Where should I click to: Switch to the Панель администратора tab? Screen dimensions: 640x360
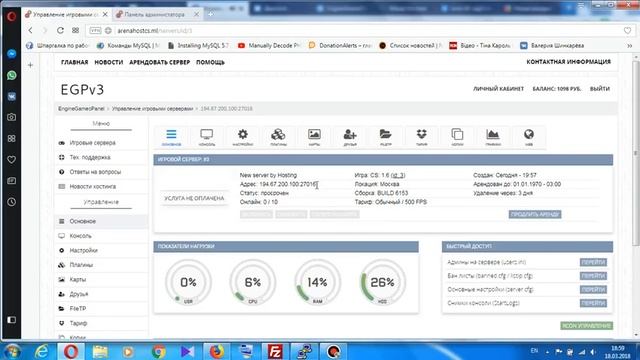(x=157, y=14)
